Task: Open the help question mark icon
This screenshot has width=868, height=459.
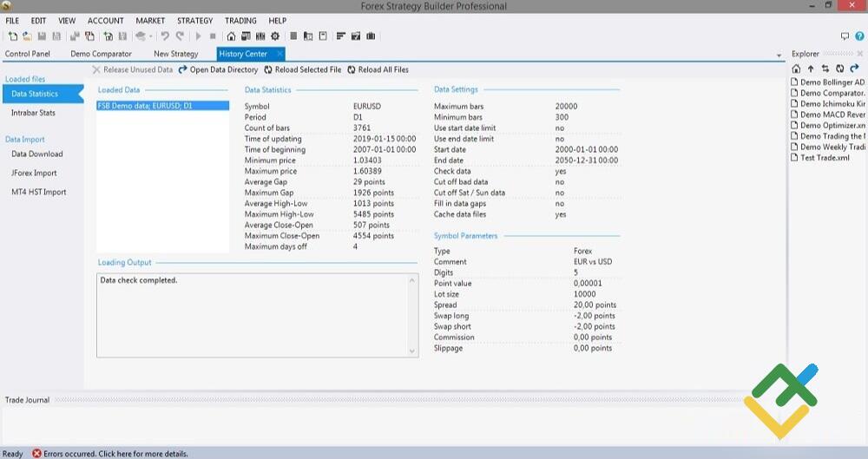Action: pos(858,36)
